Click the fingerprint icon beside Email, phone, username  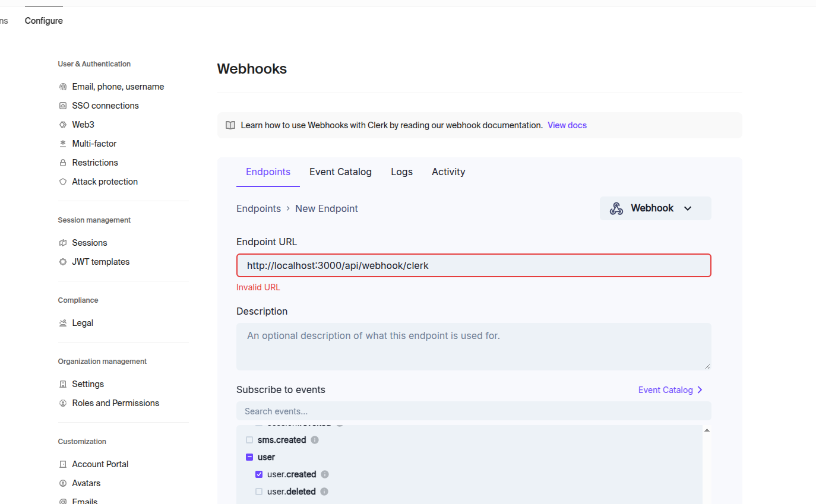tap(63, 87)
